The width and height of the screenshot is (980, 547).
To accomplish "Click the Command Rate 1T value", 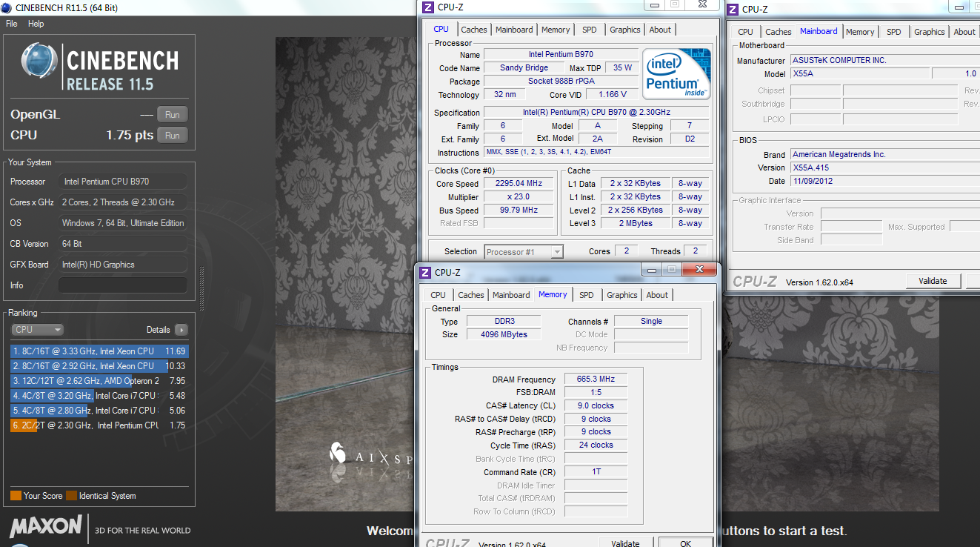I will [596, 472].
